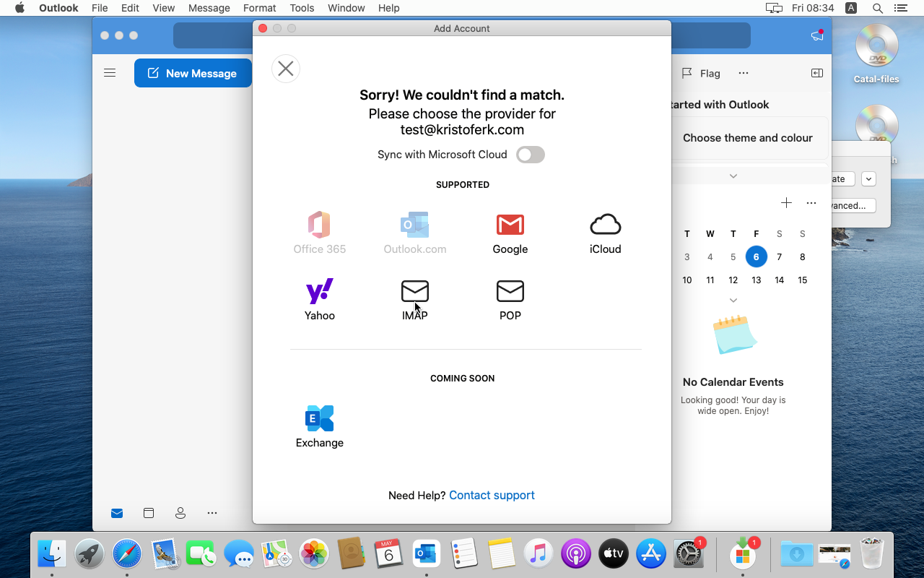This screenshot has width=924, height=578.
Task: Click the New Message button
Action: pyautogui.click(x=193, y=73)
